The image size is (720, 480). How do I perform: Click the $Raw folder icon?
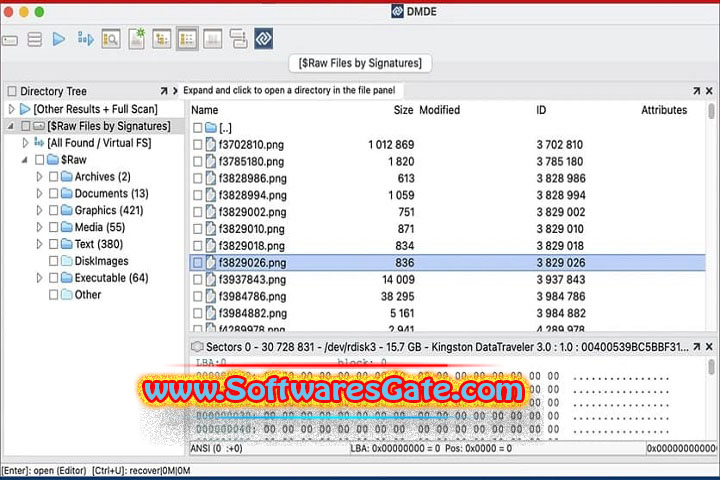[53, 159]
